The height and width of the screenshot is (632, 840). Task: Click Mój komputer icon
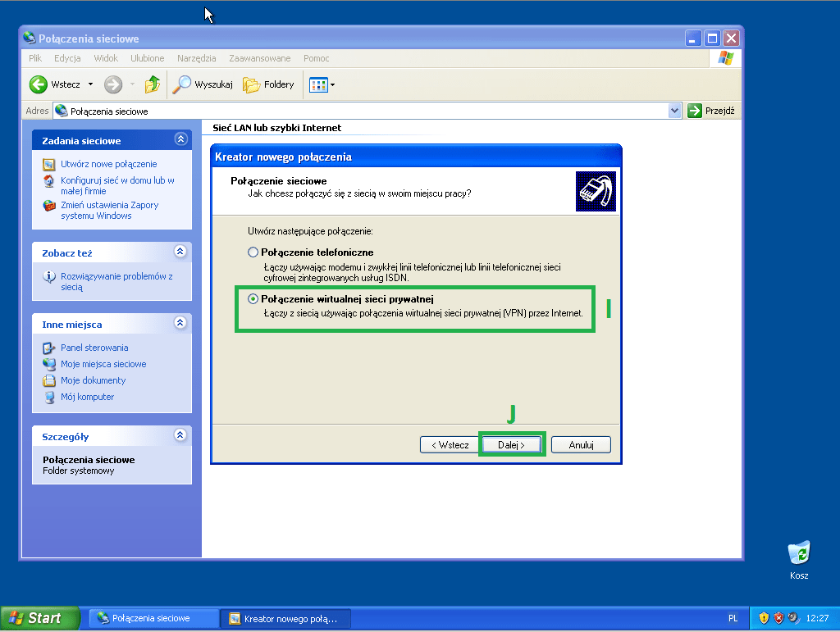pos(48,397)
